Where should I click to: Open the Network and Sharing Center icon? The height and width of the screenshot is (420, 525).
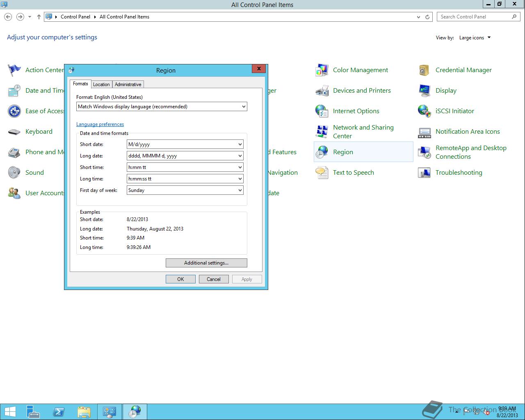[x=322, y=132]
